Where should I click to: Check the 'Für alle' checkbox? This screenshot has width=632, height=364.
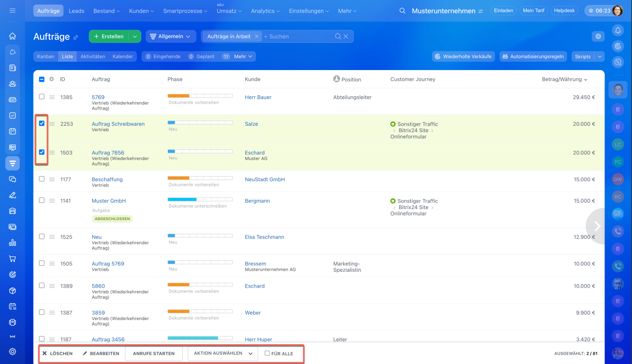pos(267,353)
